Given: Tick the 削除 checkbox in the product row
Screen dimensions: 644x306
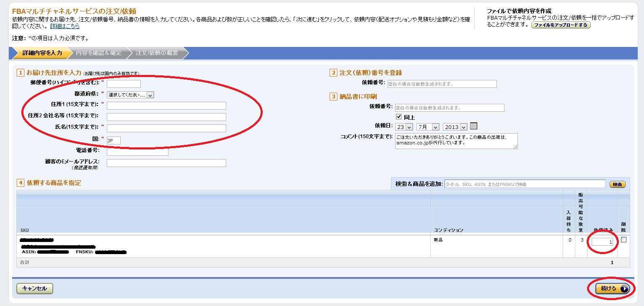Looking at the screenshot, I should point(623,240).
